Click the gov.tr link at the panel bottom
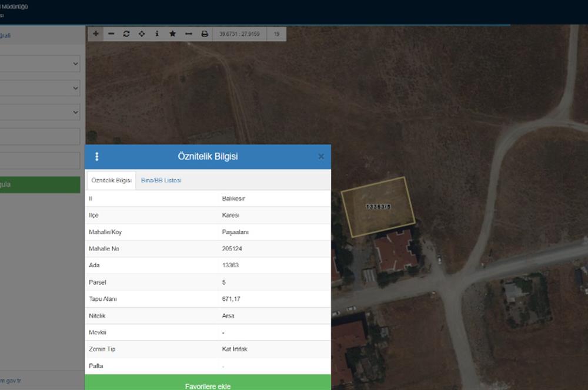 (x=12, y=381)
